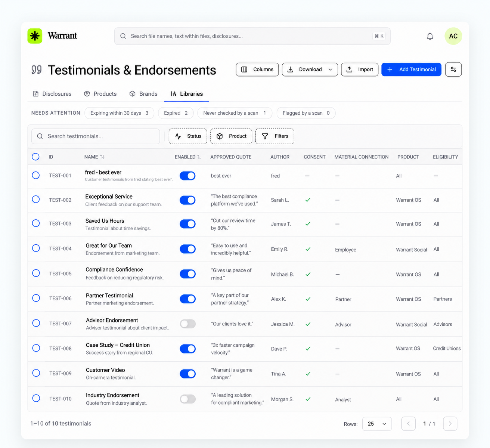Sort by the ENABLED column arrows
This screenshot has height=448, width=490.
(x=199, y=157)
